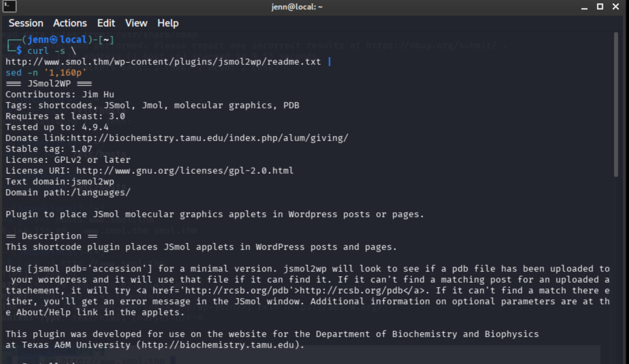Click the vertical scrollbar thumb

(616, 104)
